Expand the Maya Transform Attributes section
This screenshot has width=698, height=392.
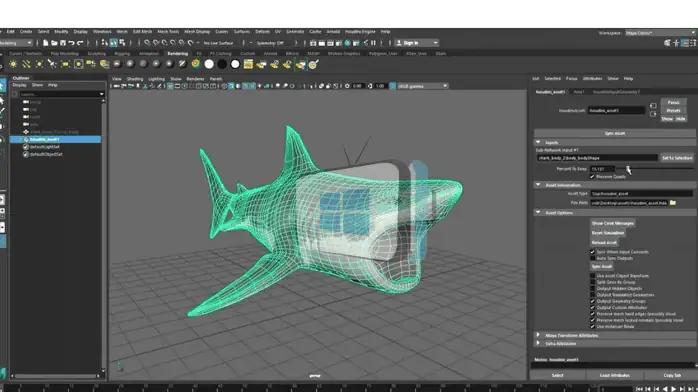point(538,335)
